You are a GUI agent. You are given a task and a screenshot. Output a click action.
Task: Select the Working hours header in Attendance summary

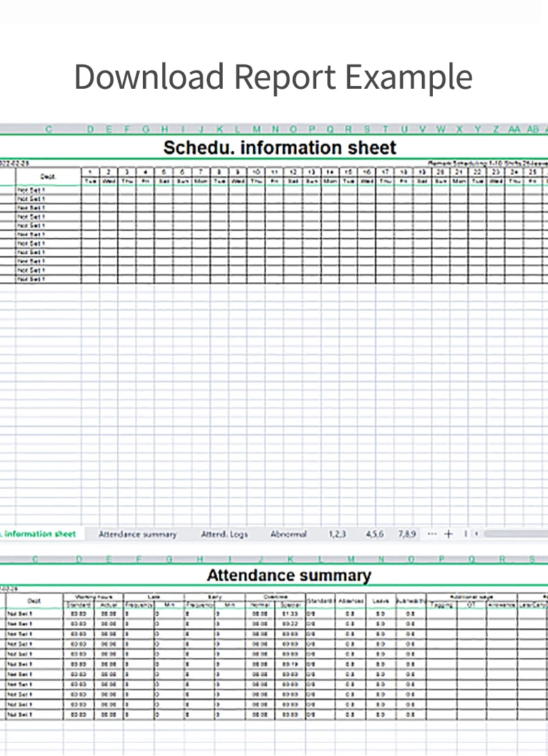point(93,596)
